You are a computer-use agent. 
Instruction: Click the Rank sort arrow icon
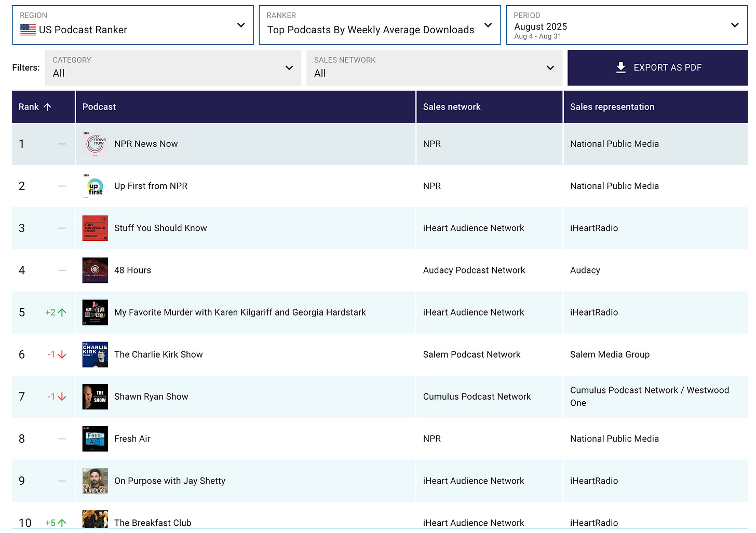tap(47, 107)
